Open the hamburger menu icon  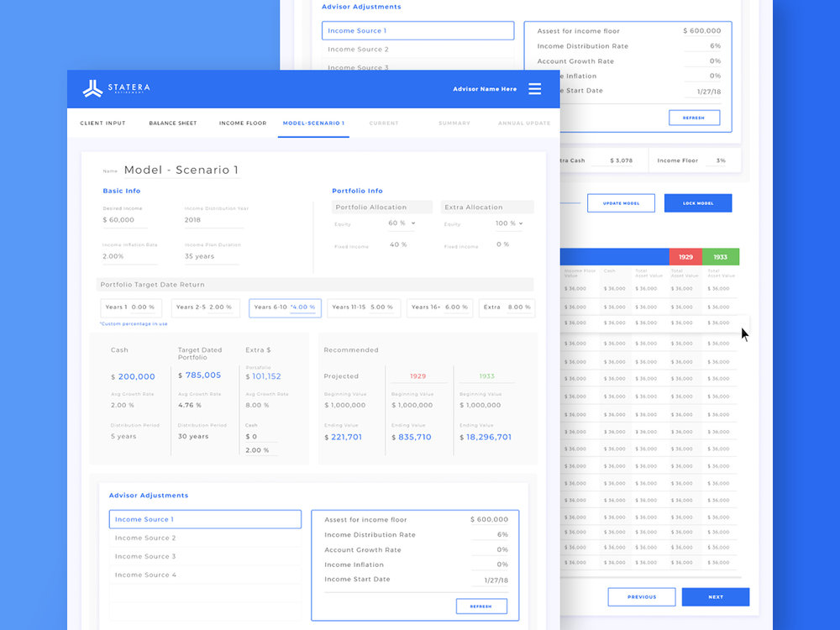point(534,89)
